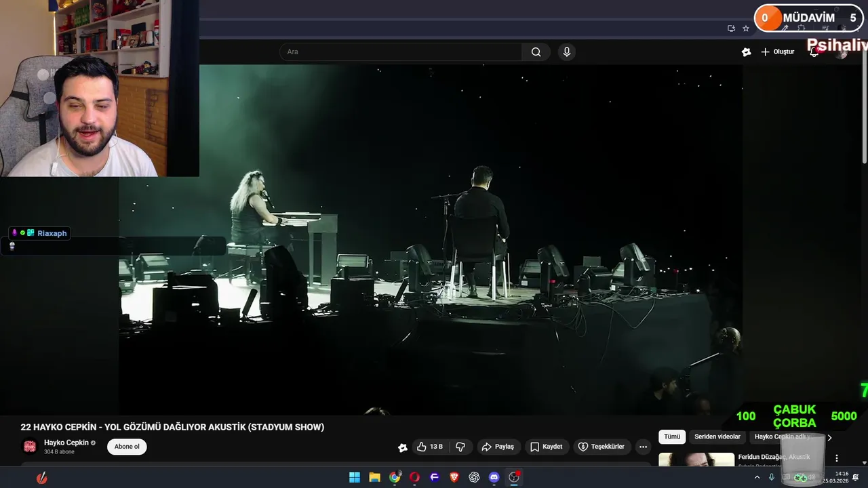Open more actions three-dot menu under video
868x488 pixels.
(x=643, y=447)
